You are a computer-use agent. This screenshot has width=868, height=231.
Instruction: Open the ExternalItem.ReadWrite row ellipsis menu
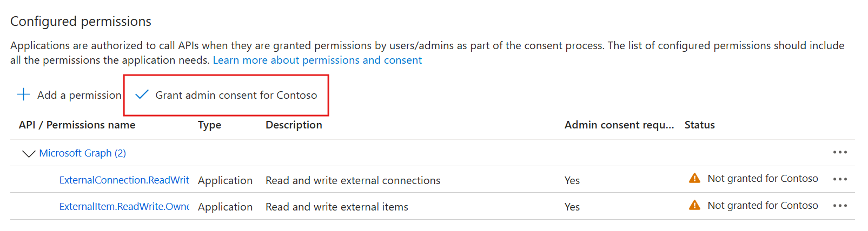(839, 206)
